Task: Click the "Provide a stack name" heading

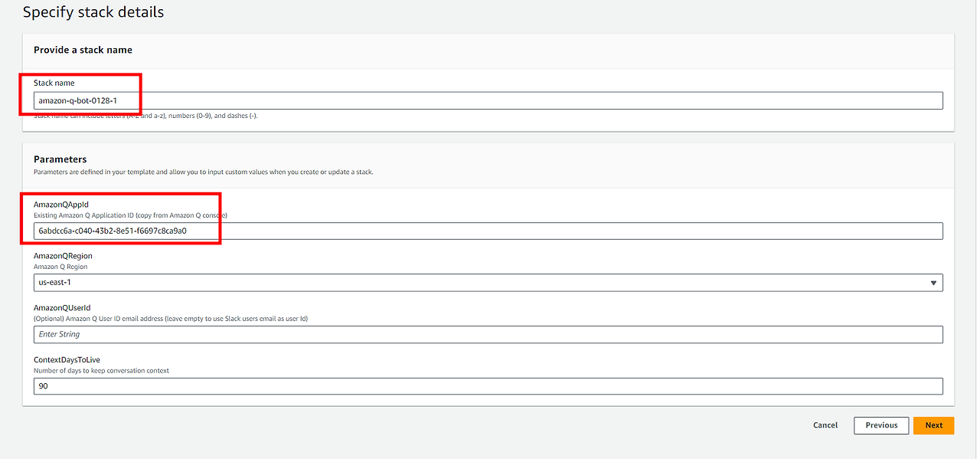Action: pos(83,50)
